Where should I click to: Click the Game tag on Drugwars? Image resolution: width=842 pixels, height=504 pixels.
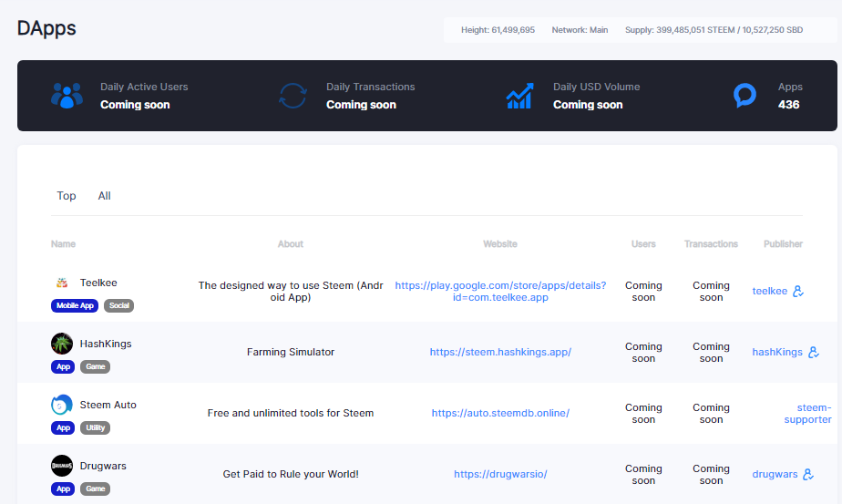[x=95, y=489]
